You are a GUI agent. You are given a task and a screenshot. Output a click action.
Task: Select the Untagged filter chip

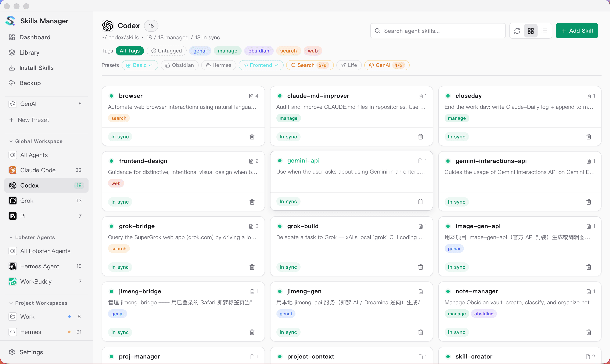tap(167, 51)
